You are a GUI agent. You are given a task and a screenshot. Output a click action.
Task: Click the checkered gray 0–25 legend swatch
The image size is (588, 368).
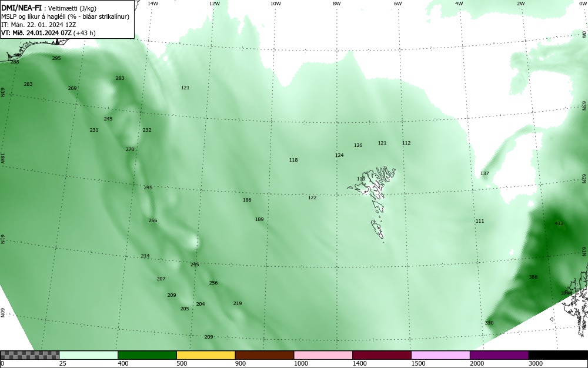pyautogui.click(x=29, y=355)
